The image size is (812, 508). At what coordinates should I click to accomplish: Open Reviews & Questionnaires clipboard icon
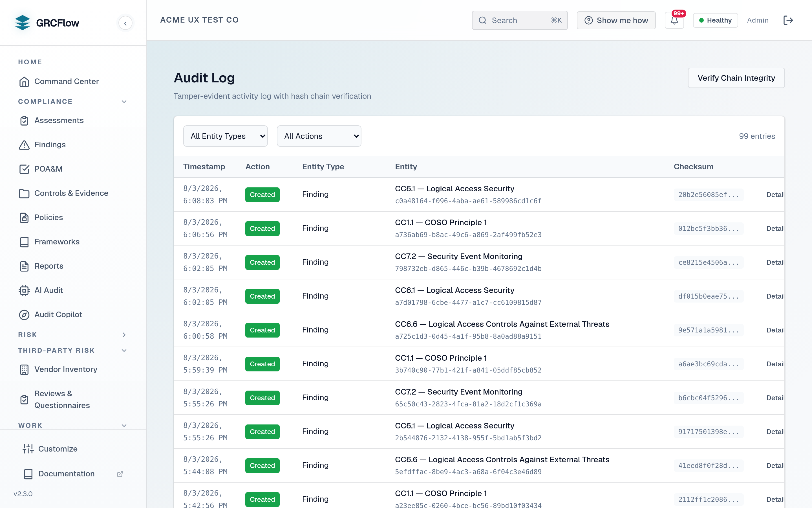pos(24,399)
